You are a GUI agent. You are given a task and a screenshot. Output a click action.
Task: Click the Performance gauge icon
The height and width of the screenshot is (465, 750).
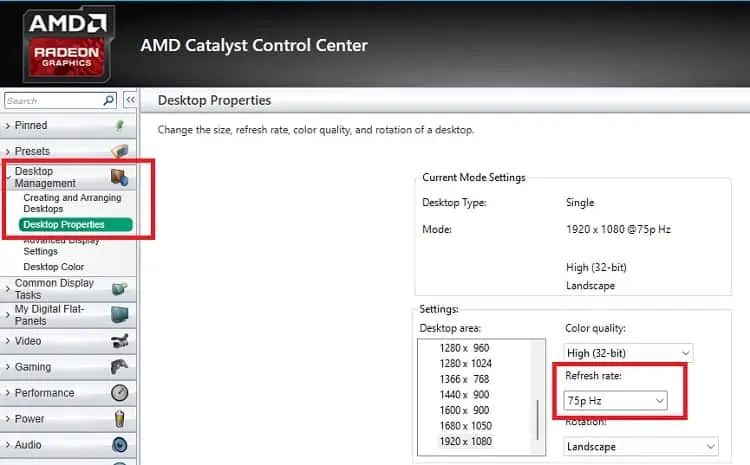[120, 393]
